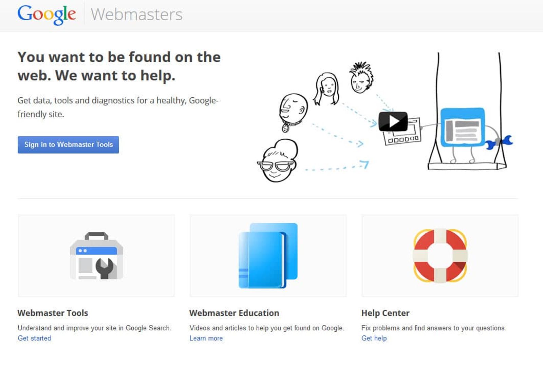Click 'Understand and improve your site' description
The image size is (543, 392).
coord(94,328)
